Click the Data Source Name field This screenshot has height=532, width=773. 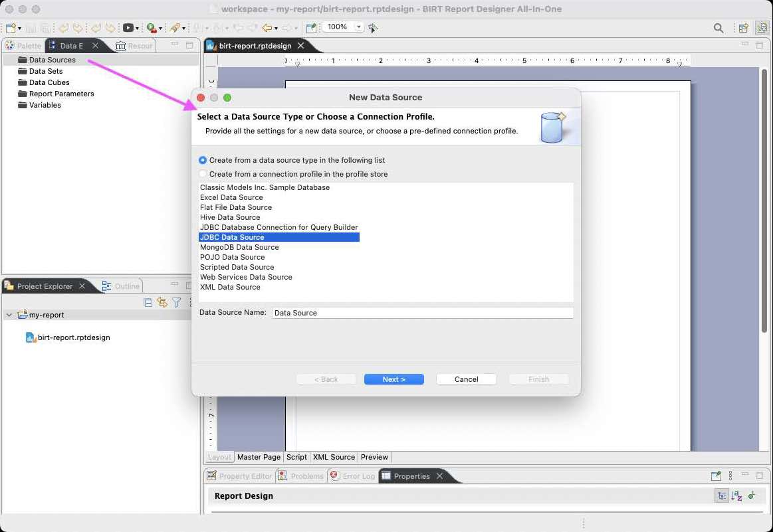point(423,313)
